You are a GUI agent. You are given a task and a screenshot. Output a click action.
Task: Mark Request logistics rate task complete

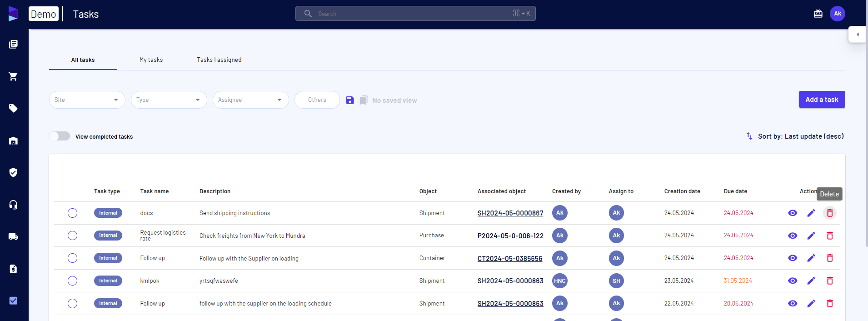(72, 236)
